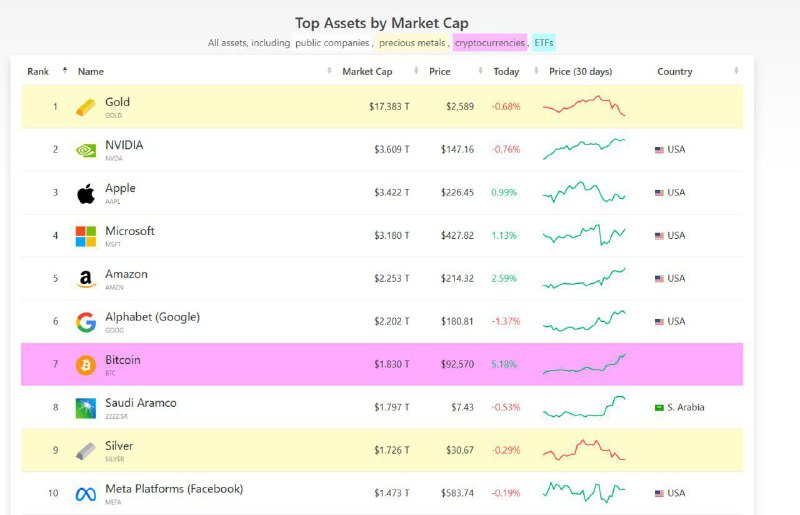Open the Meta Platforms (Facebook) page
800x515 pixels.
point(174,489)
